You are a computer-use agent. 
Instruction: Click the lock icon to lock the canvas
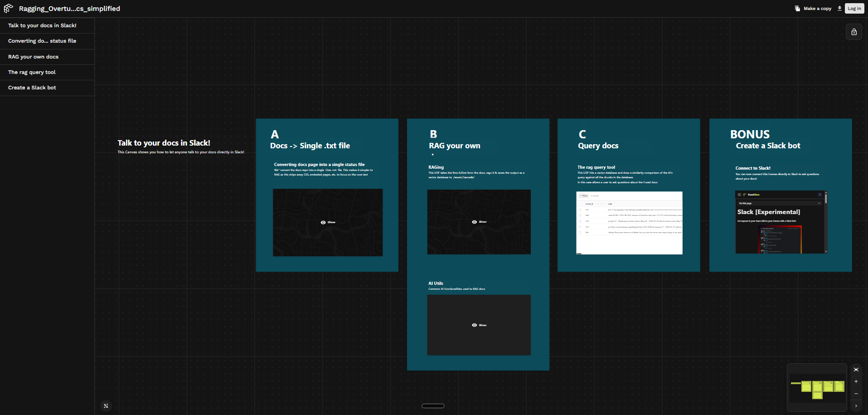[854, 32]
